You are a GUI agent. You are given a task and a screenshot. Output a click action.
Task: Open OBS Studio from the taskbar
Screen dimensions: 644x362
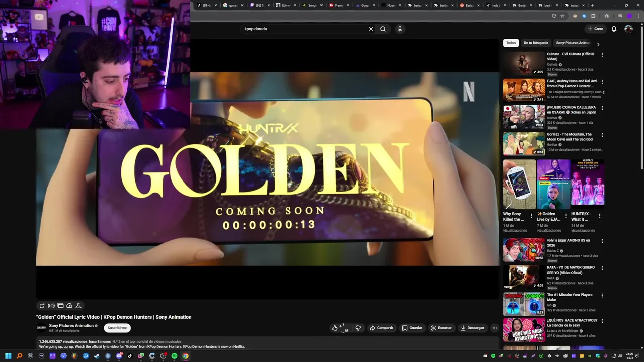[163, 356]
